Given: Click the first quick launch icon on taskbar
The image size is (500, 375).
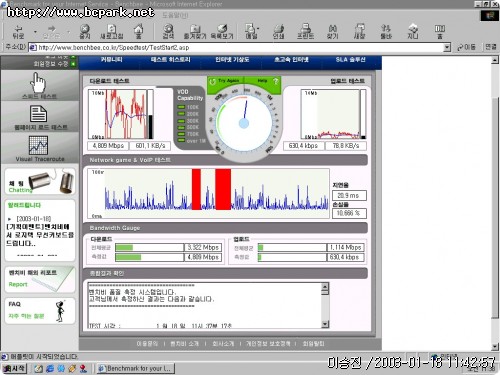Looking at the screenshot, I should coord(38,368).
